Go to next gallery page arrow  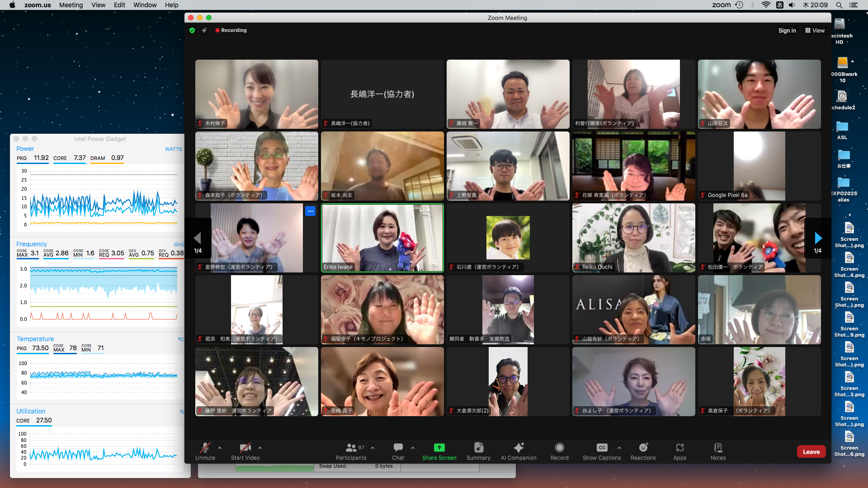click(x=818, y=238)
